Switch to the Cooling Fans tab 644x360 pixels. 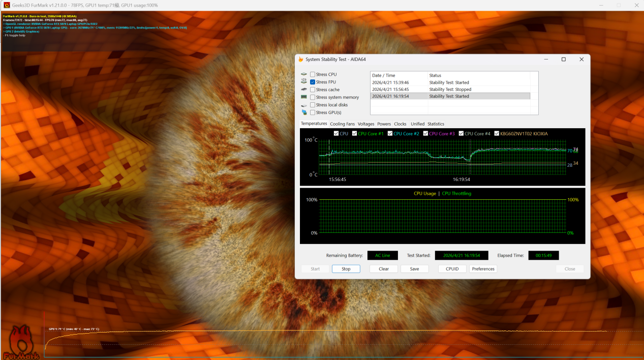[x=342, y=124]
